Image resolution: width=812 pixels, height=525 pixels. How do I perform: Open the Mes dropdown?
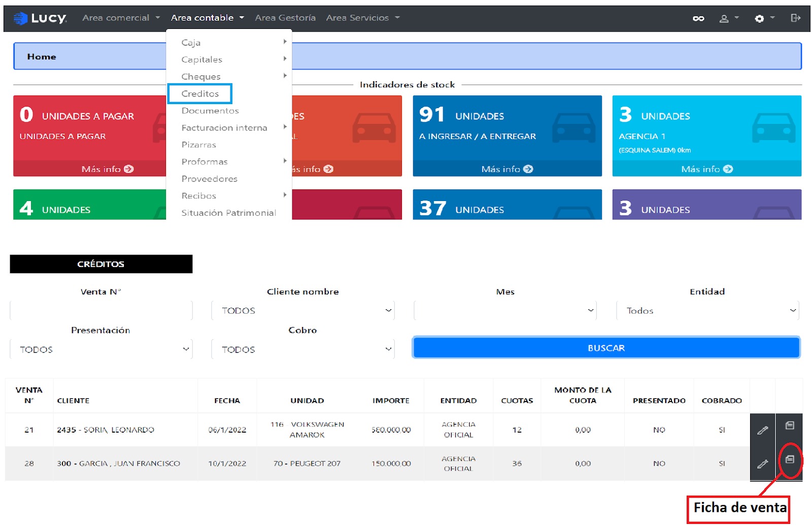505,311
